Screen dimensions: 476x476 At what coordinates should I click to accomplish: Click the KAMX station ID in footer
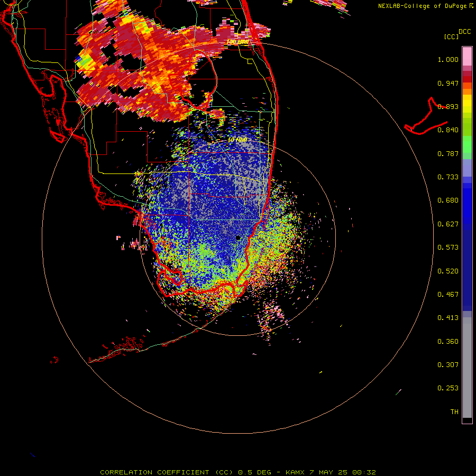(295, 472)
